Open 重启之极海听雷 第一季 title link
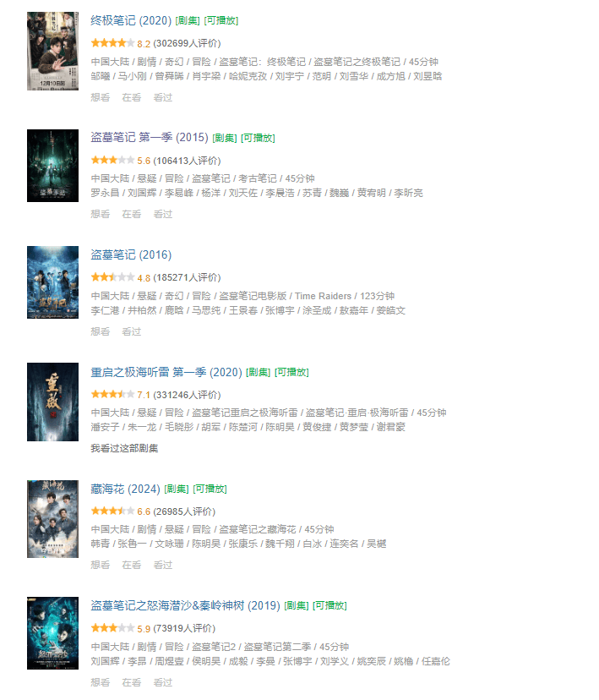 click(166, 372)
